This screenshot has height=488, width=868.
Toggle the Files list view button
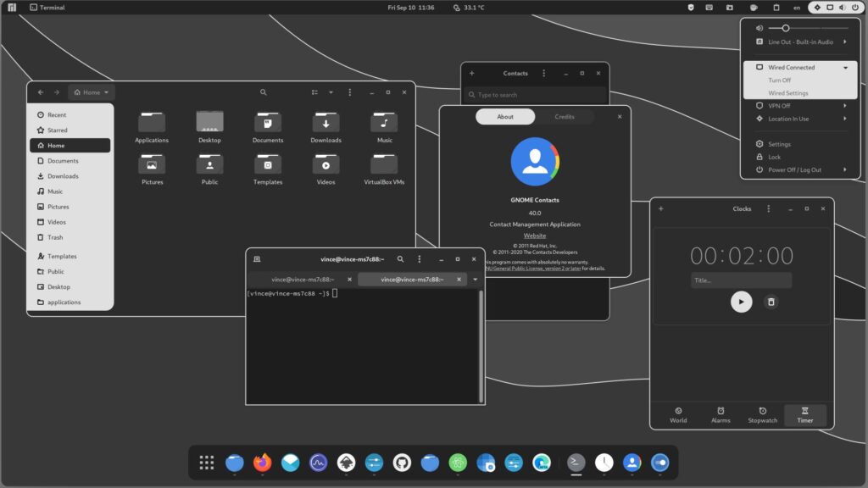[x=314, y=92]
